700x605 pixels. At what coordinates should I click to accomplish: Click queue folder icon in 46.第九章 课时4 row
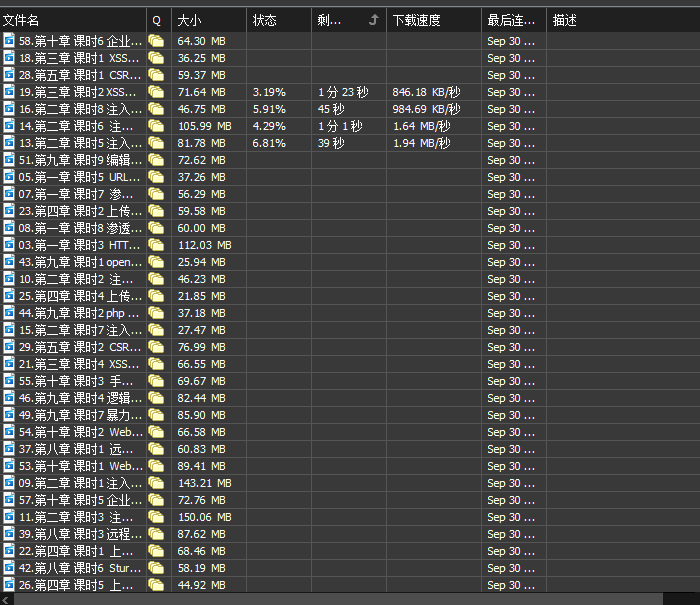coord(156,398)
